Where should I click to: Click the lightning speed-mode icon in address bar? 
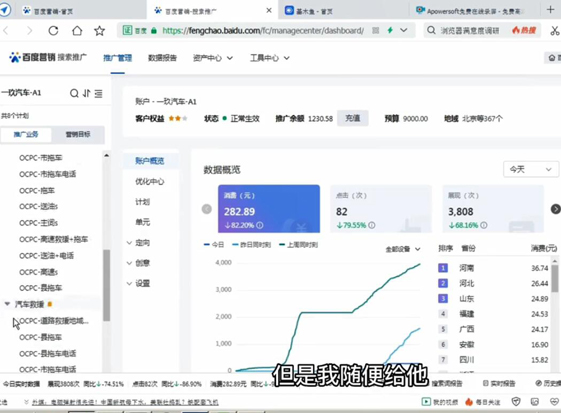click(390, 30)
